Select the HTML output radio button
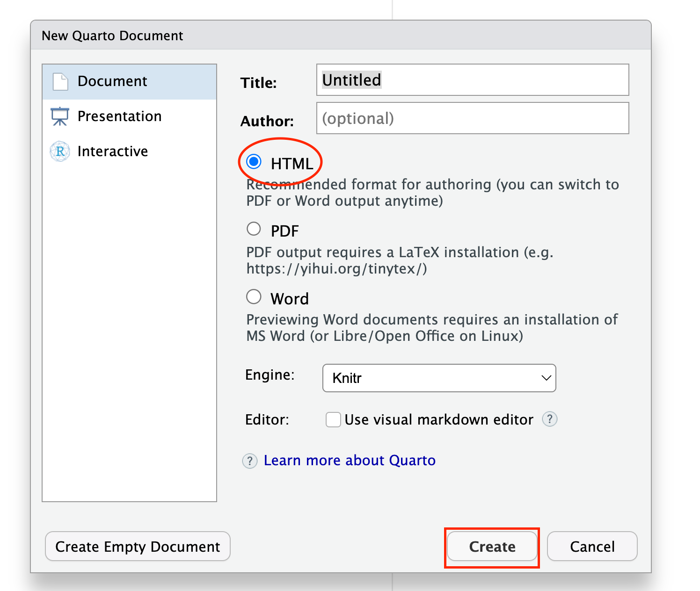Image resolution: width=700 pixels, height=591 pixels. point(254,162)
